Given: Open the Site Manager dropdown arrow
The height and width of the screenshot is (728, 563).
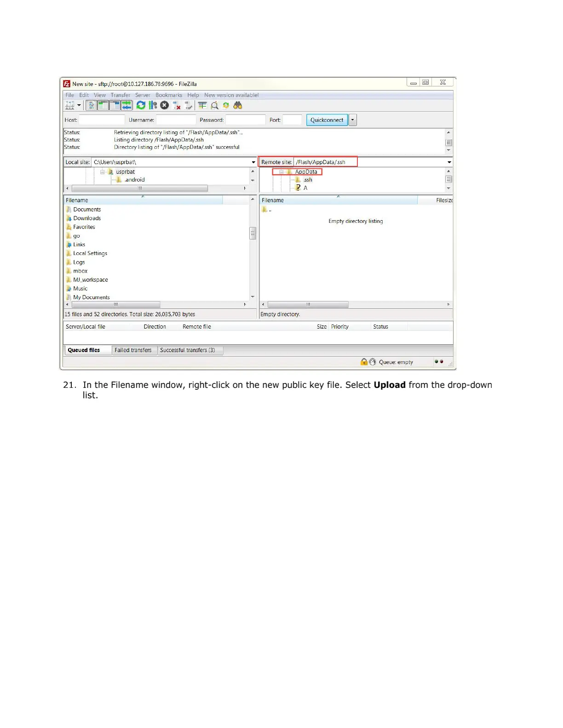Looking at the screenshot, I should (79, 106).
